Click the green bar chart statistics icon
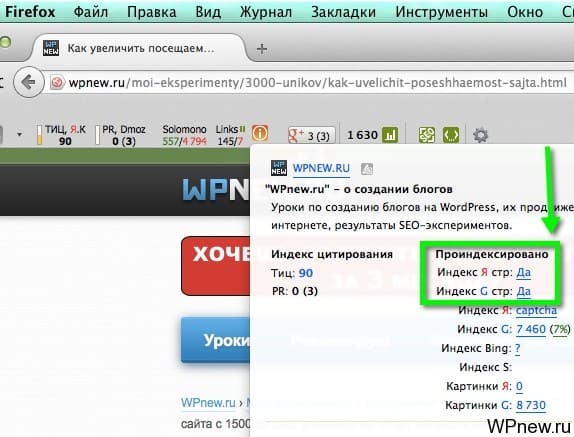The height and width of the screenshot is (437, 574). [390, 135]
